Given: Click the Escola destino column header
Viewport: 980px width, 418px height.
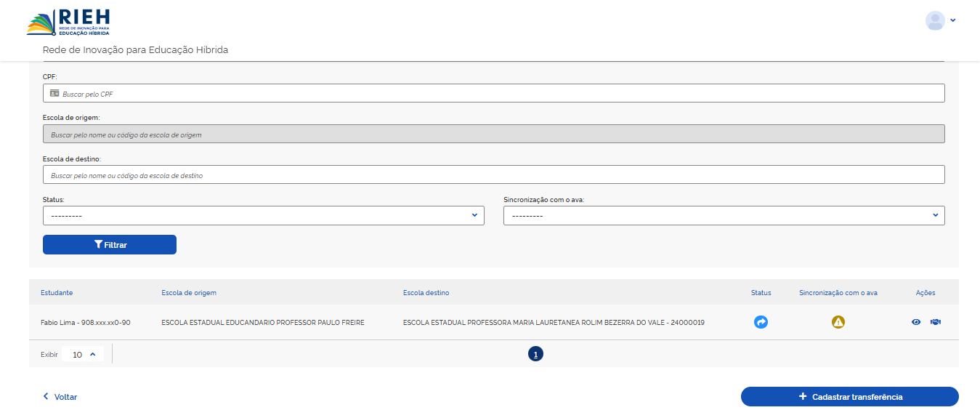Looking at the screenshot, I should [x=426, y=293].
